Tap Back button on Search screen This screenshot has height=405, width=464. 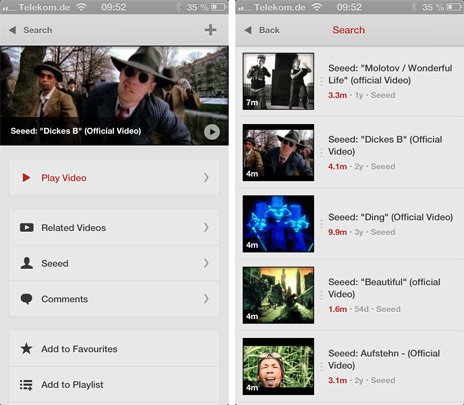pyautogui.click(x=262, y=30)
